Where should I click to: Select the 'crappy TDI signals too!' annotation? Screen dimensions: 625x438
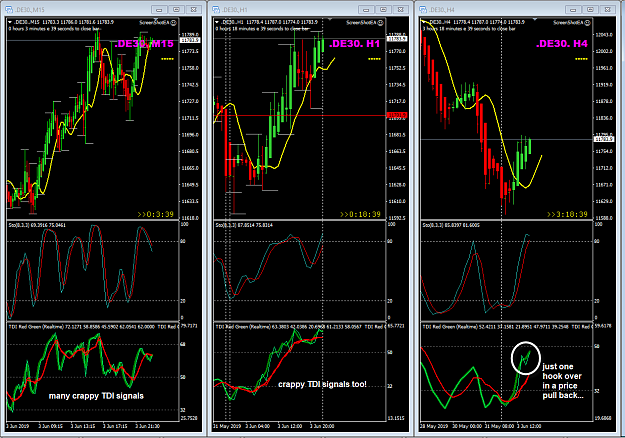pos(322,384)
